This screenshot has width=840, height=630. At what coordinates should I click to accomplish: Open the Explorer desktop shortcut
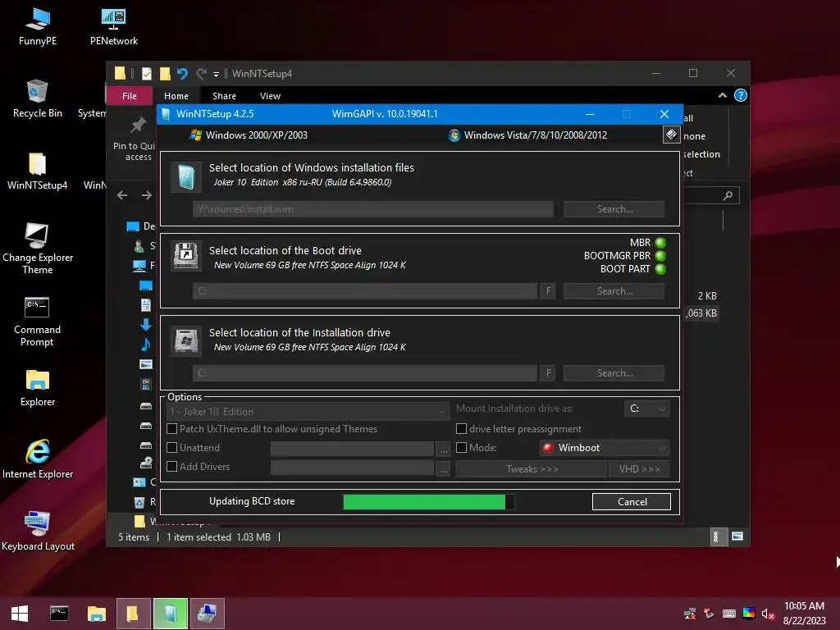pos(38,388)
